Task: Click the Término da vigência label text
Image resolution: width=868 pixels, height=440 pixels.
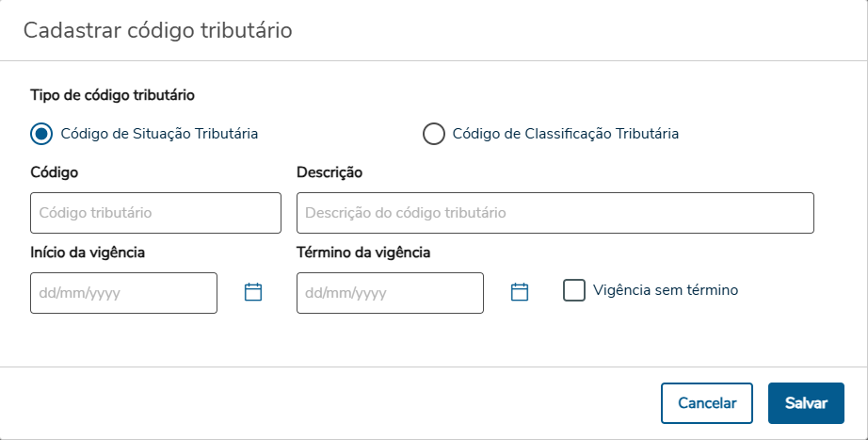Action: point(363,253)
